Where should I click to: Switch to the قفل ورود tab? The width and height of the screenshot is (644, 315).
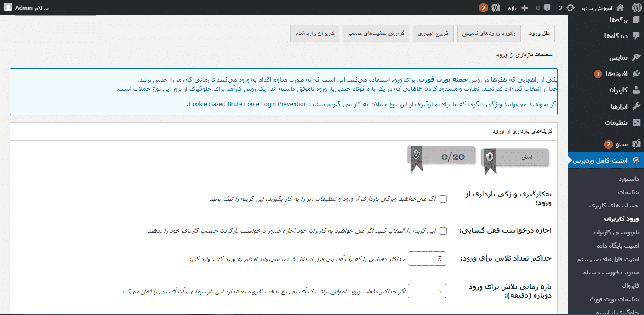tap(539, 33)
